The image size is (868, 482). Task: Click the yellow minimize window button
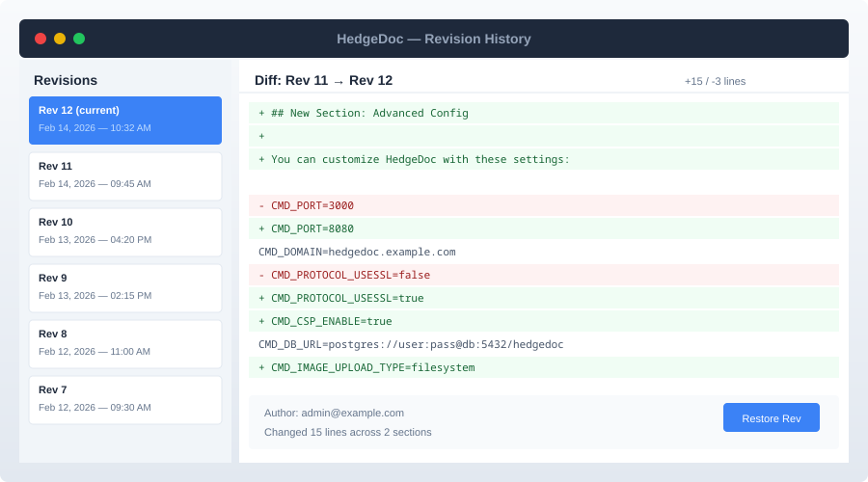(60, 39)
